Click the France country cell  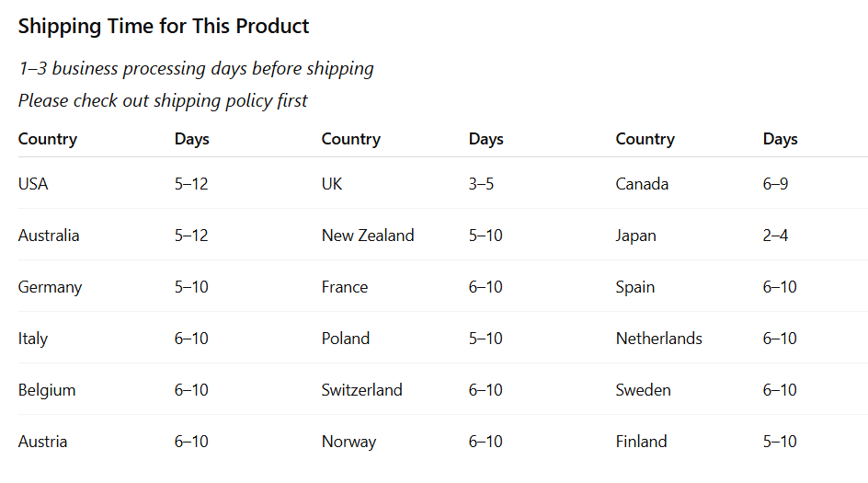coord(345,287)
